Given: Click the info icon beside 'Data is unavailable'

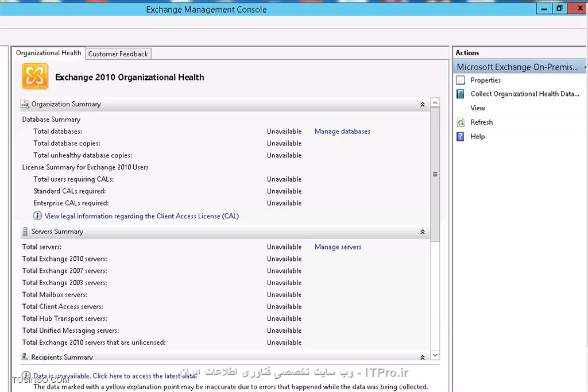Looking at the screenshot, I should [26, 375].
